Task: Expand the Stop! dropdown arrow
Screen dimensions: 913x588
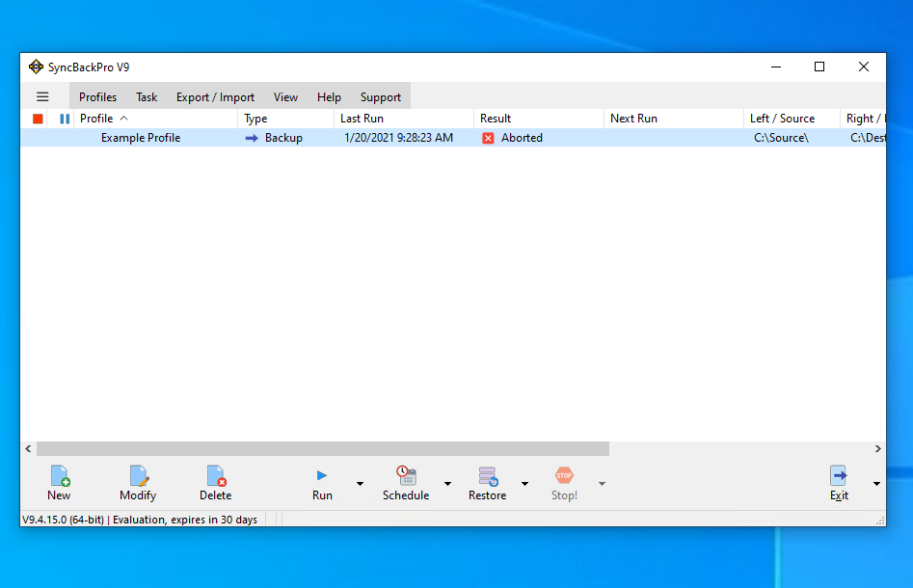Action: [x=602, y=484]
